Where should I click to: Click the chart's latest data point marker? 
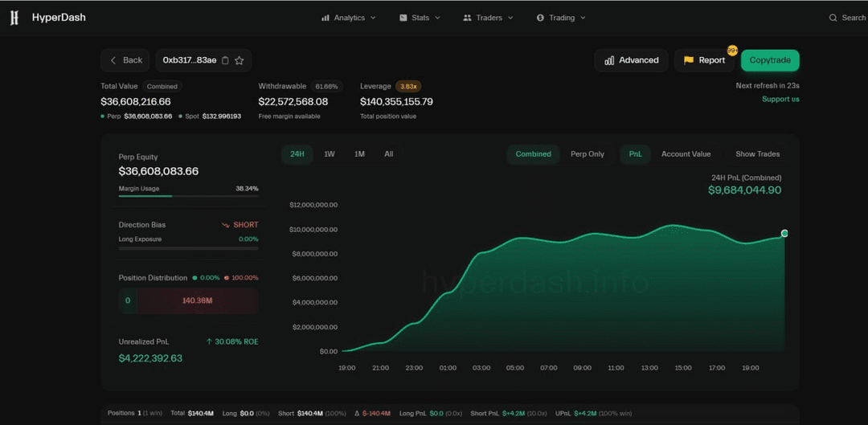(x=784, y=234)
